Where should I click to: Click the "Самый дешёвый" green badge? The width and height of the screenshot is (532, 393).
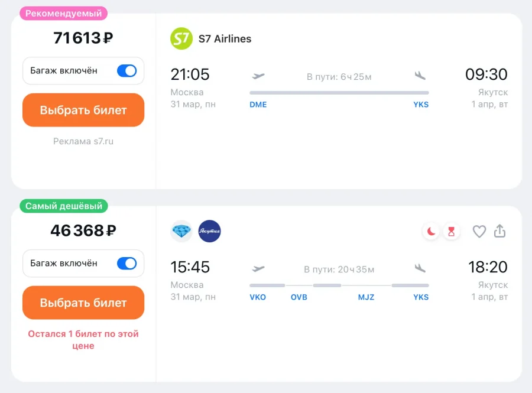pos(64,206)
